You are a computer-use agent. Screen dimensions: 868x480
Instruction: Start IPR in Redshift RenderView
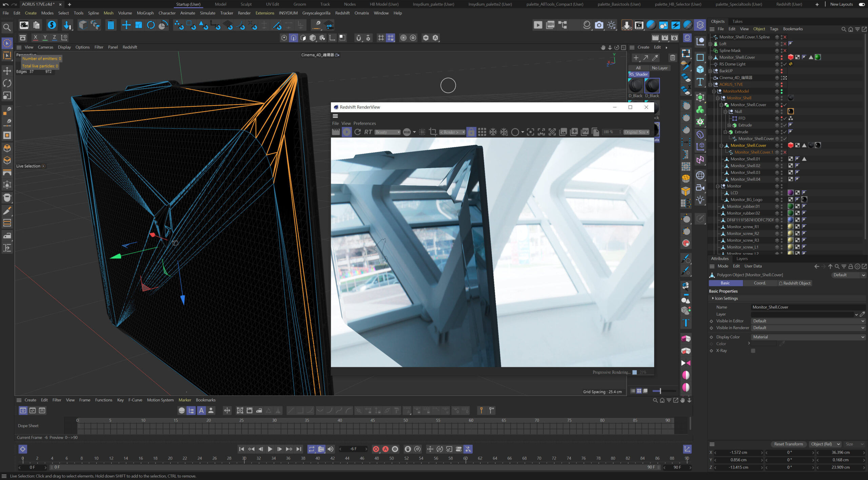[347, 132]
